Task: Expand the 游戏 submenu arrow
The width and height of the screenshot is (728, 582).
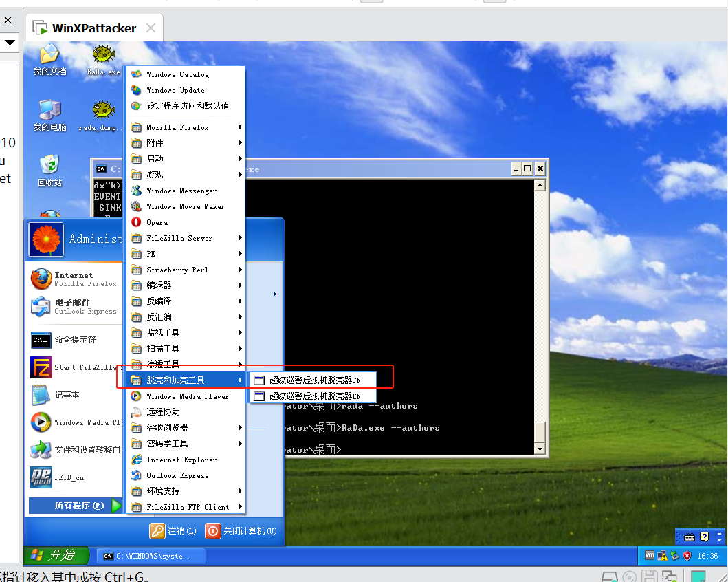Action: point(240,175)
